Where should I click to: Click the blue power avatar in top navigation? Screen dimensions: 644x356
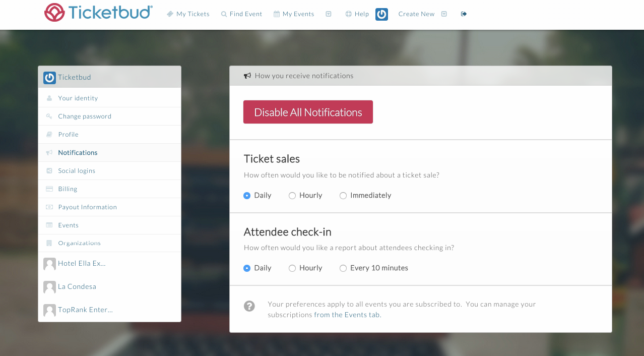tap(381, 14)
